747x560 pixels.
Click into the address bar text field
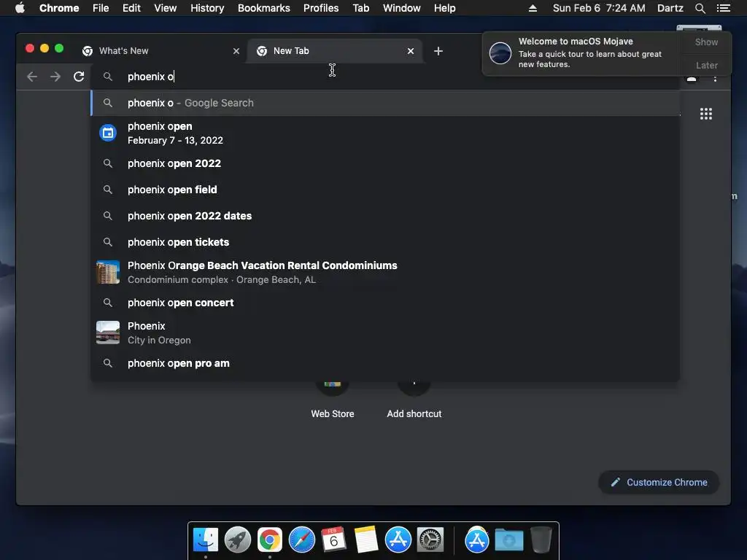pos(386,77)
